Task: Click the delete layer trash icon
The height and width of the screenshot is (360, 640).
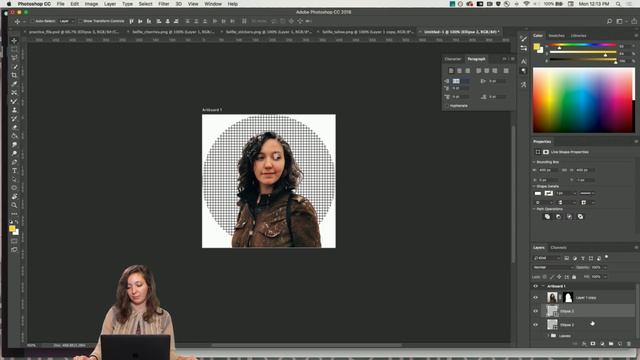Action: 629,344
